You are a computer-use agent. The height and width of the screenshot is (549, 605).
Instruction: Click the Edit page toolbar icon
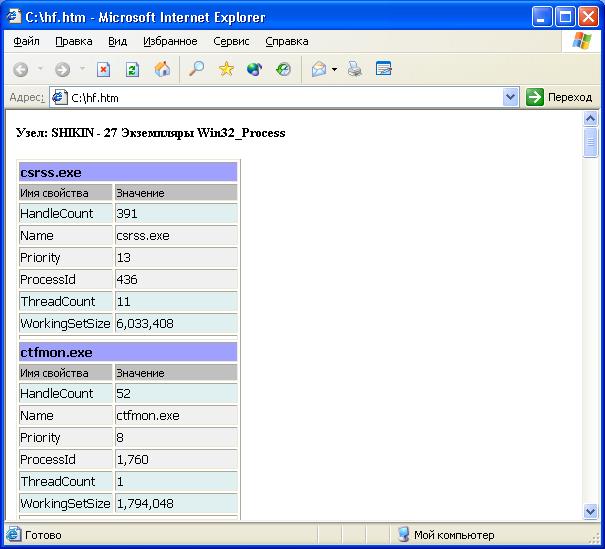383,70
